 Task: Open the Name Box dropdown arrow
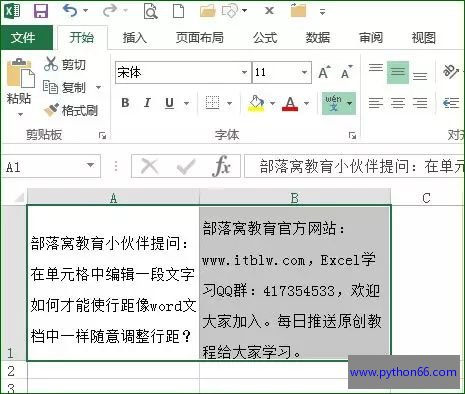[90, 165]
